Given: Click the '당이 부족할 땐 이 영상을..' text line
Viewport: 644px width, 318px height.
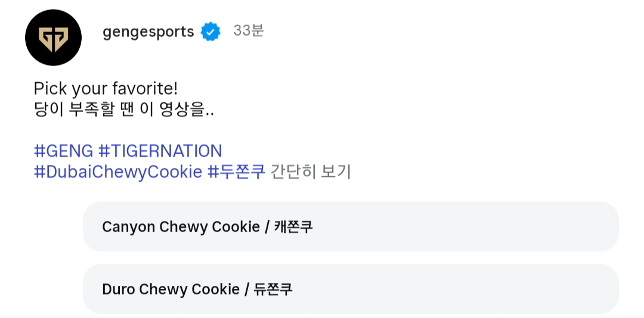Looking at the screenshot, I should 124,110.
